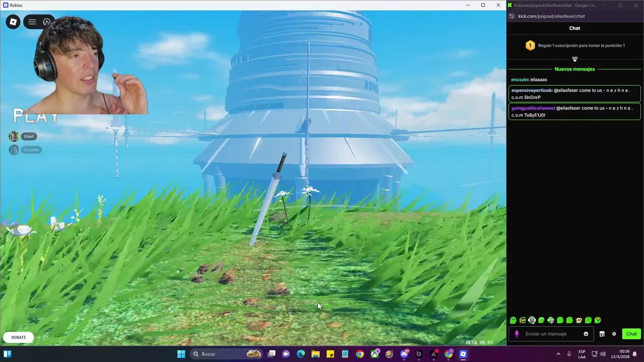Open the enzzzin username in chat
This screenshot has width=644, height=362.
pyautogui.click(x=519, y=79)
